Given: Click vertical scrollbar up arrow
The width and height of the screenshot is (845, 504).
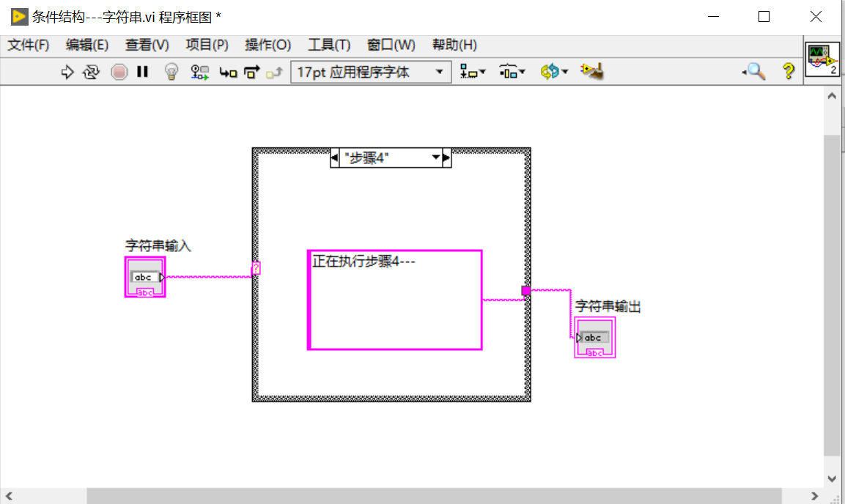Looking at the screenshot, I should pyautogui.click(x=832, y=96).
